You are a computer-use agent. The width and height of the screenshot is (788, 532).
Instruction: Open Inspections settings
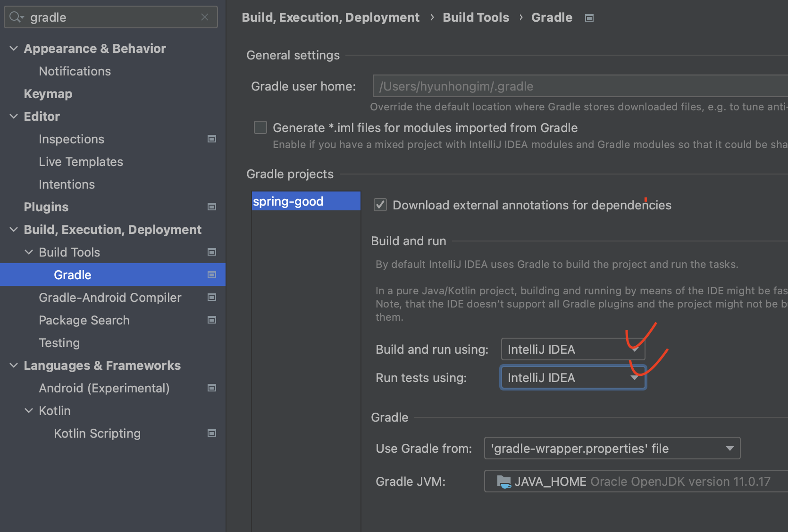pos(71,139)
